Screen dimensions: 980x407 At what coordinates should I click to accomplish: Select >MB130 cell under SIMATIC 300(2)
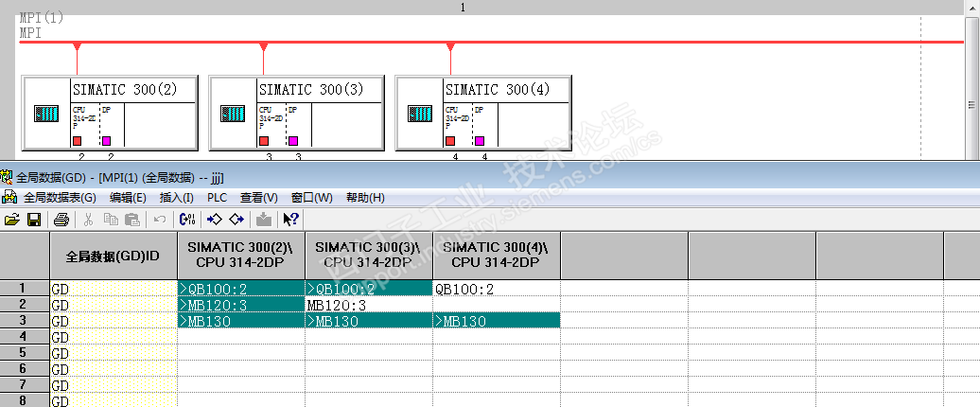[x=241, y=322]
